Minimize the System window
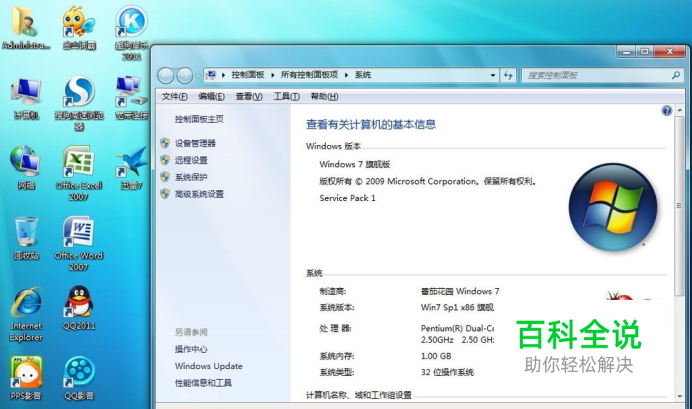 pyautogui.click(x=626, y=52)
